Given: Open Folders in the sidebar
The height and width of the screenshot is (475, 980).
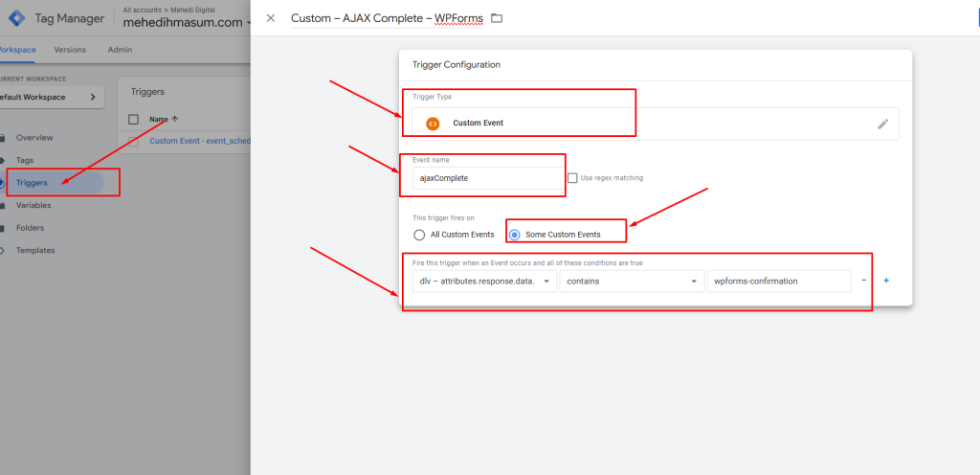Looking at the screenshot, I should pyautogui.click(x=30, y=228).
